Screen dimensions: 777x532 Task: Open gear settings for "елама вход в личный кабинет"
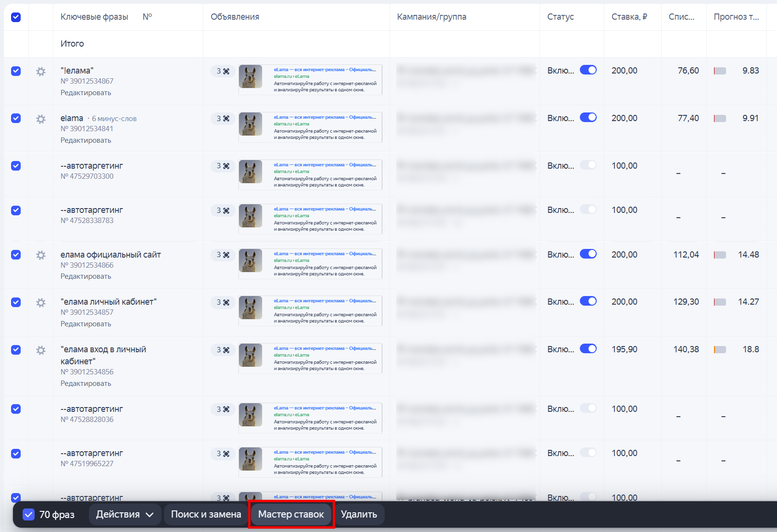tap(41, 350)
